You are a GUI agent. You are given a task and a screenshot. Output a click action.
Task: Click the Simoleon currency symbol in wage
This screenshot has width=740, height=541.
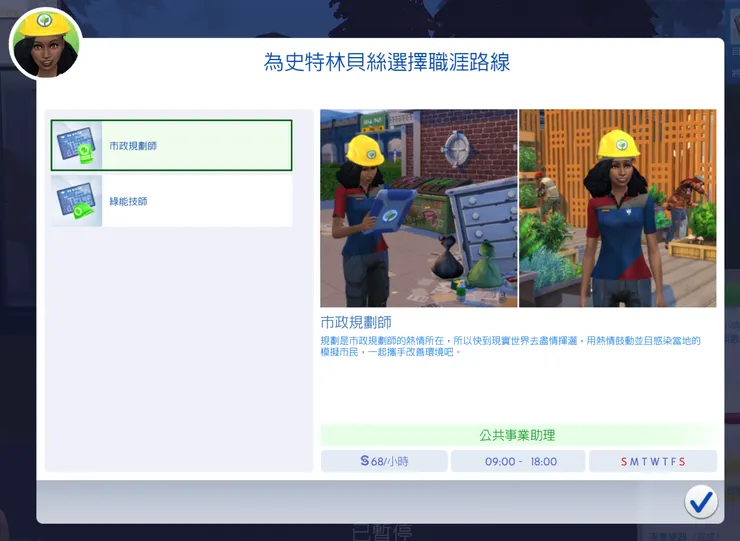(365, 461)
